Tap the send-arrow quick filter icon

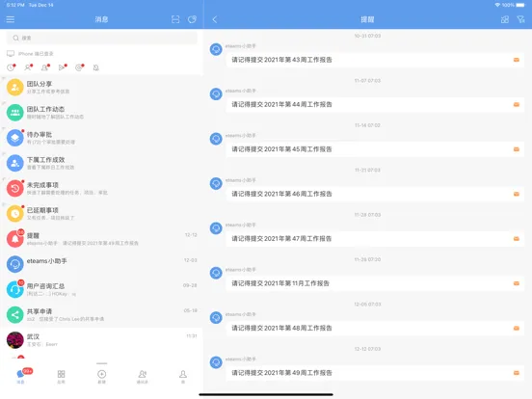click(x=62, y=67)
